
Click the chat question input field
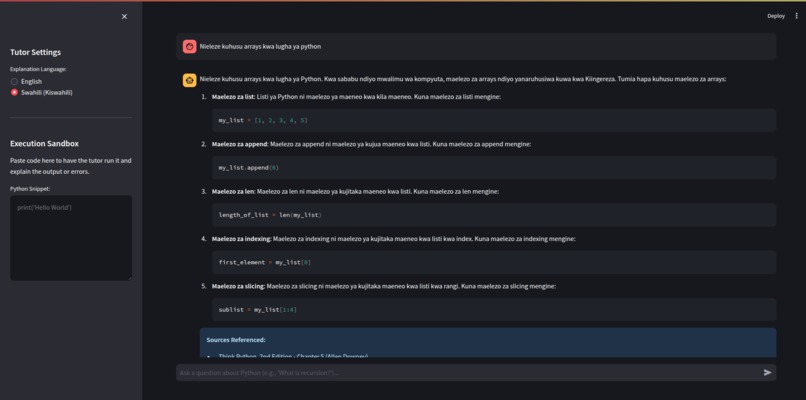468,373
